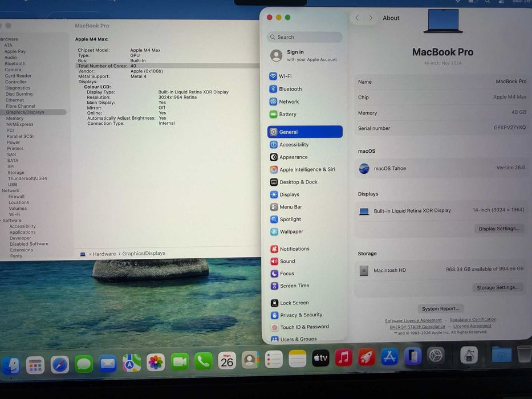Open Launchpad apps grid in Dock

[x=35, y=365]
